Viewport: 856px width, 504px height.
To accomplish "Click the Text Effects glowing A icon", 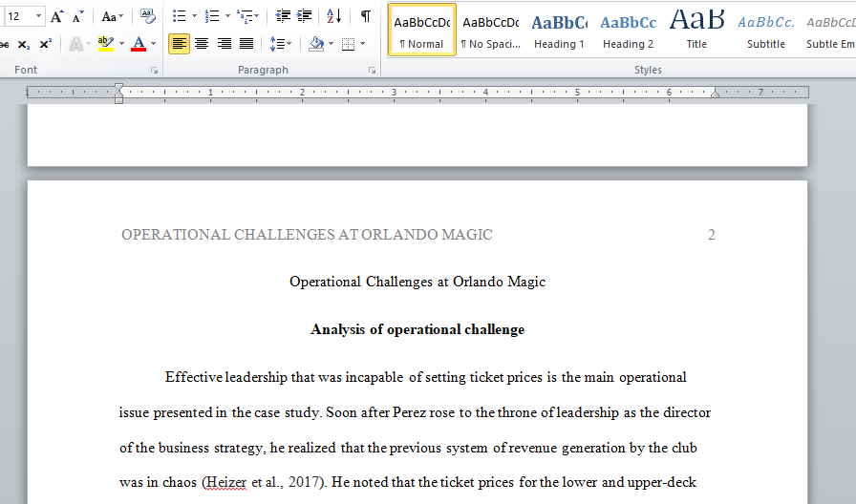I will pos(76,44).
